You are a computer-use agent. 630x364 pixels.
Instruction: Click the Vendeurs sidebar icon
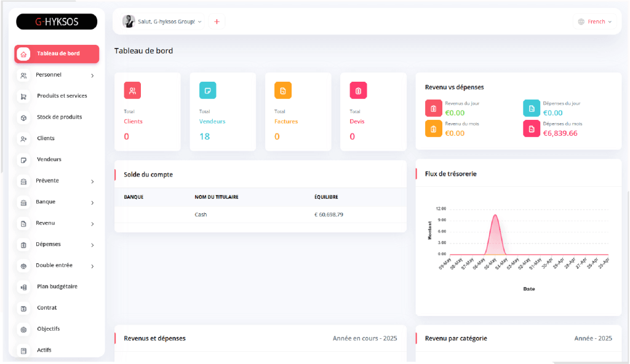[x=24, y=160]
